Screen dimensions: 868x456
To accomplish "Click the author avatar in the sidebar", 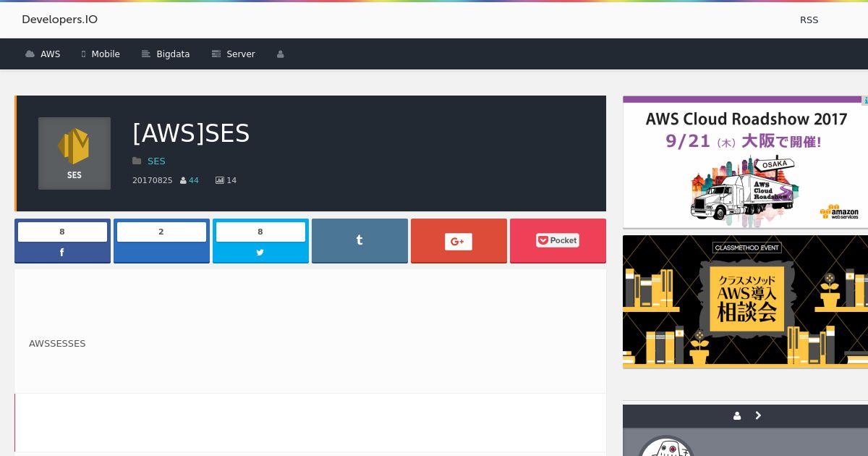I will tap(666, 447).
